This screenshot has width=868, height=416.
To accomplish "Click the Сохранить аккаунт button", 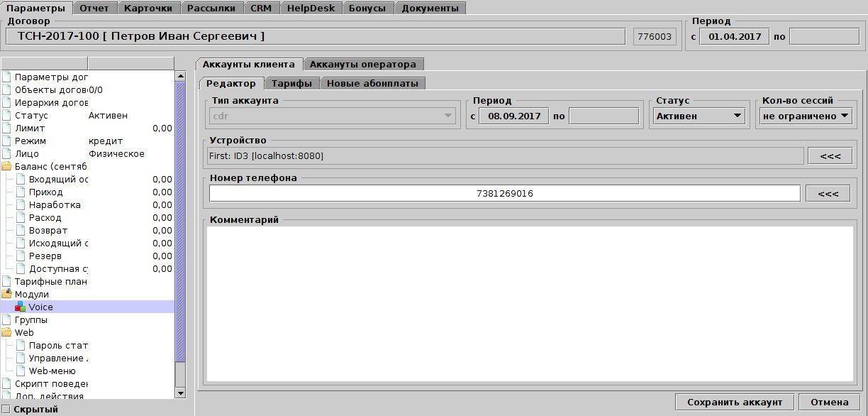I will click(735, 403).
